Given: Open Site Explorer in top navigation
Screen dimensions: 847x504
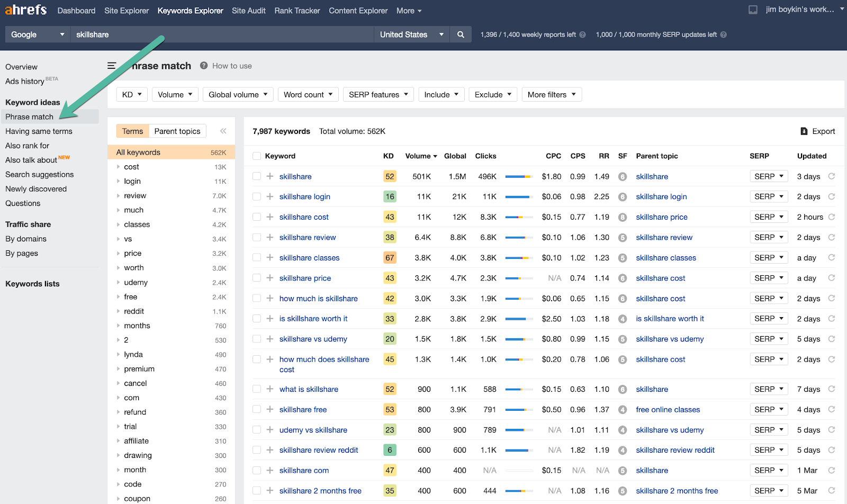Looking at the screenshot, I should pos(127,11).
